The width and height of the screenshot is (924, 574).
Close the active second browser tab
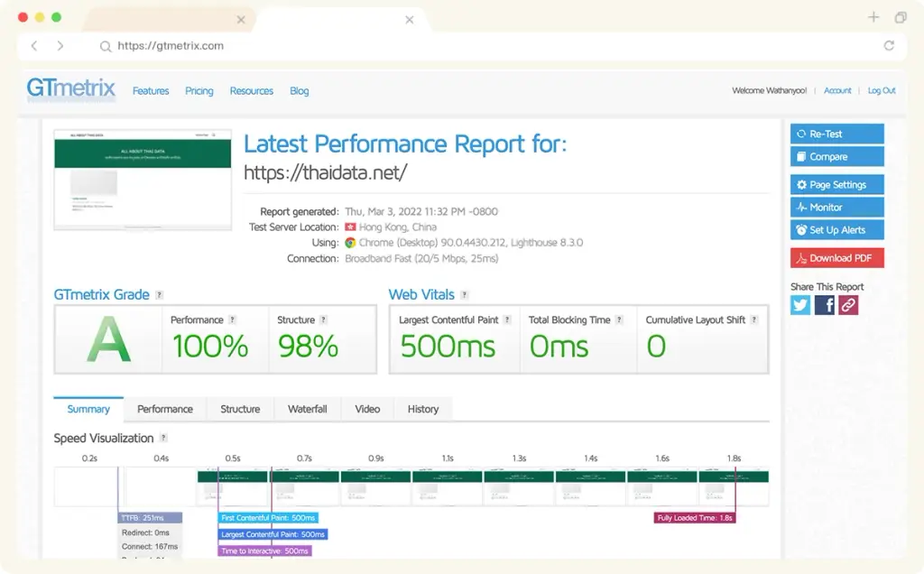[410, 20]
